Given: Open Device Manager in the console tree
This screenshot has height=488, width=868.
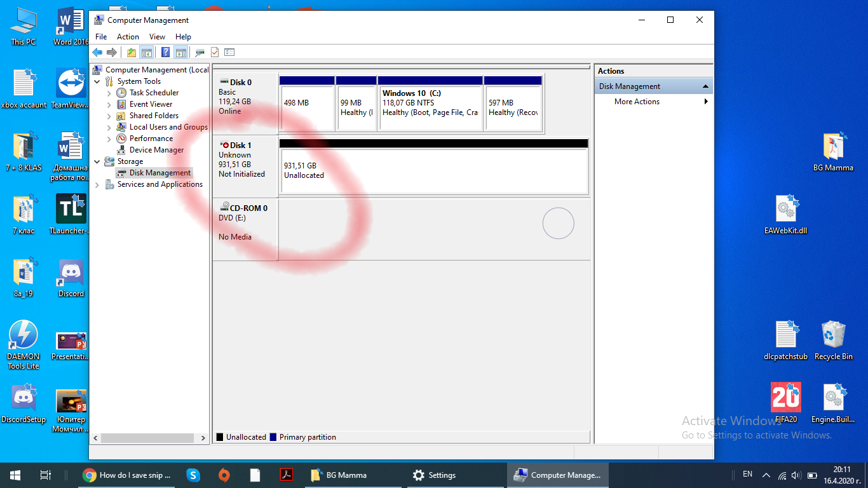Looking at the screenshot, I should 156,150.
